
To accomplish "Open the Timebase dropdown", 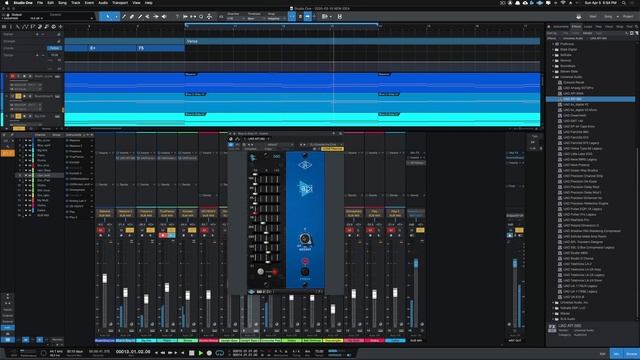I will (x=255, y=18).
